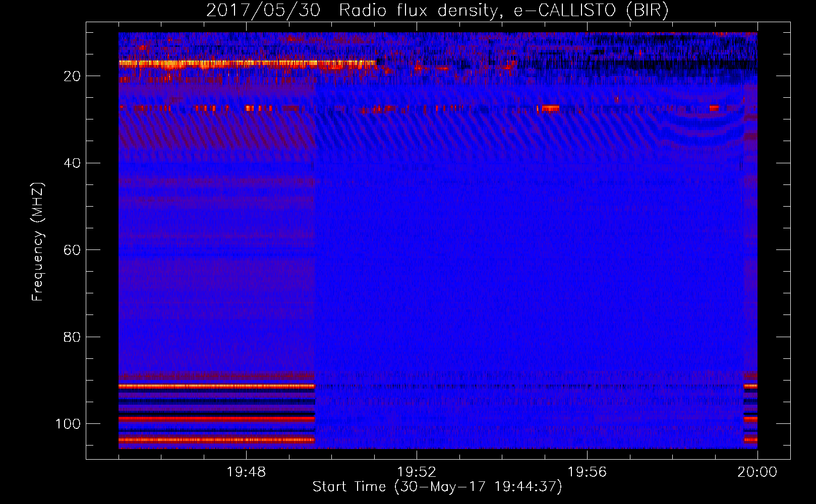Click the '80' frequency tick label
The width and height of the screenshot is (816, 504).
[72, 337]
